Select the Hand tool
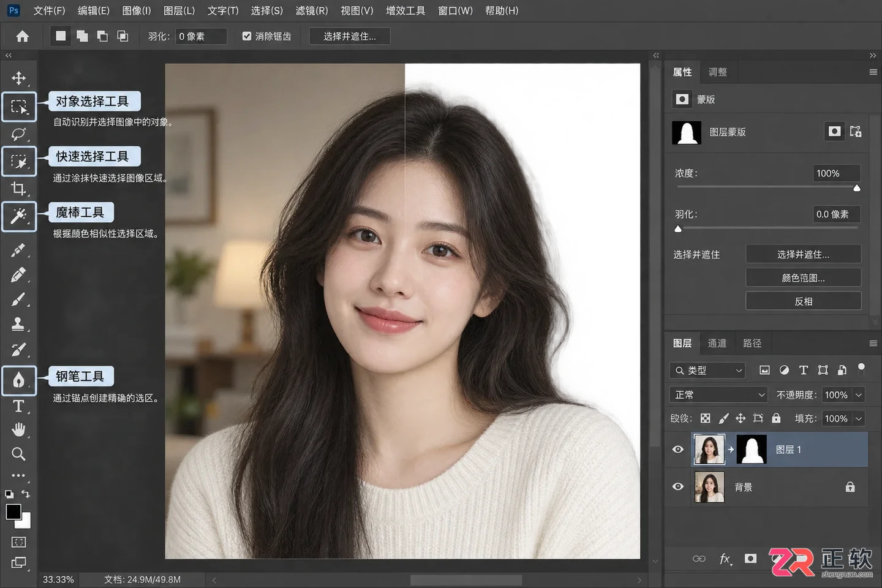The width and height of the screenshot is (882, 588). coord(18,430)
